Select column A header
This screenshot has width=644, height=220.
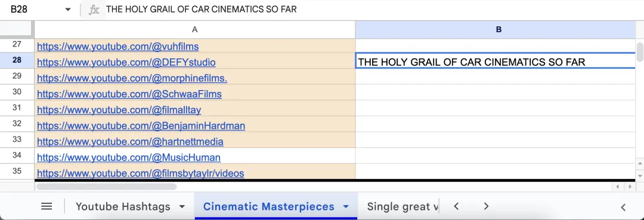pos(194,30)
